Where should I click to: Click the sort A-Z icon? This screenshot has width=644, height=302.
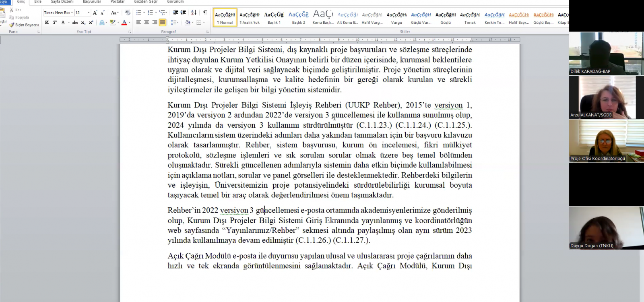click(x=194, y=13)
